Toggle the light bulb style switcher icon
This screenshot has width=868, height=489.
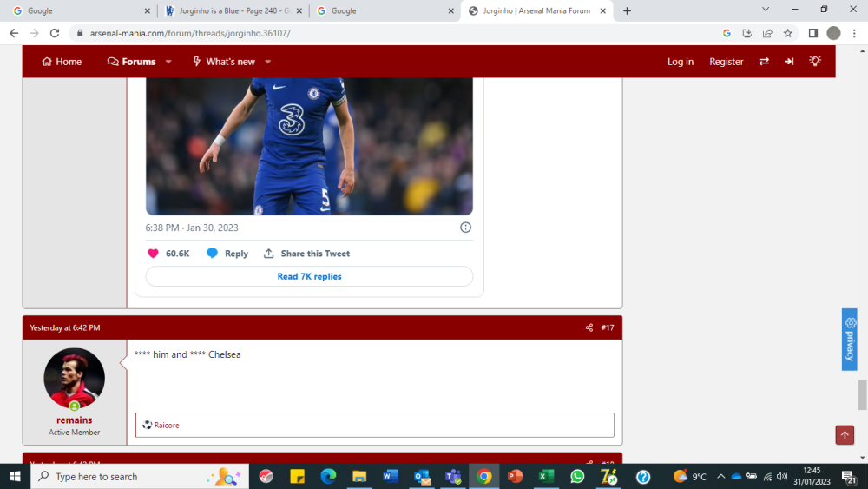(x=815, y=61)
